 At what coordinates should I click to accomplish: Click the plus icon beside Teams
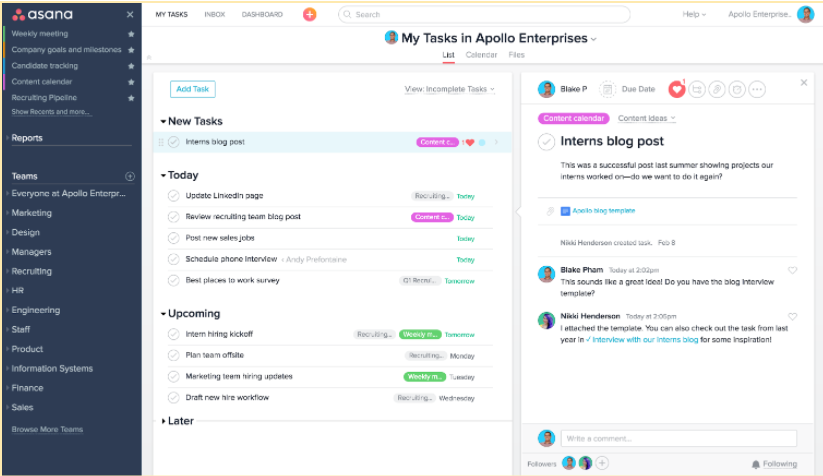point(130,176)
